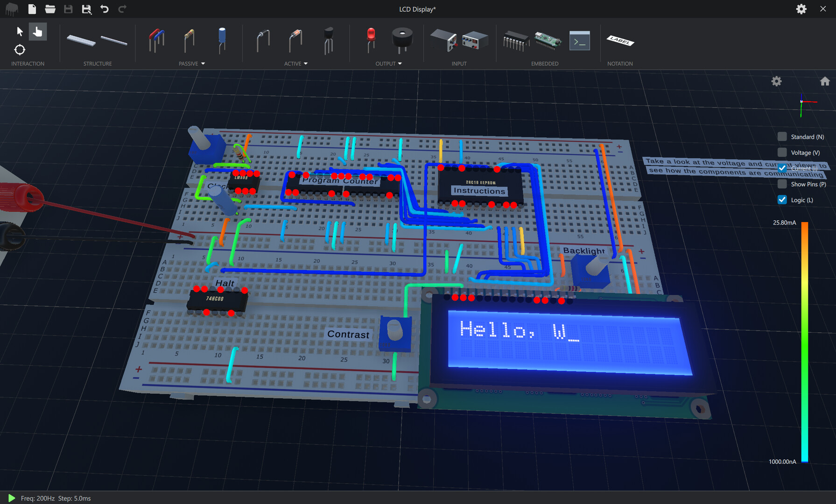Add a LABEL from the Notation section
This screenshot has width=836, height=504.
[620, 41]
